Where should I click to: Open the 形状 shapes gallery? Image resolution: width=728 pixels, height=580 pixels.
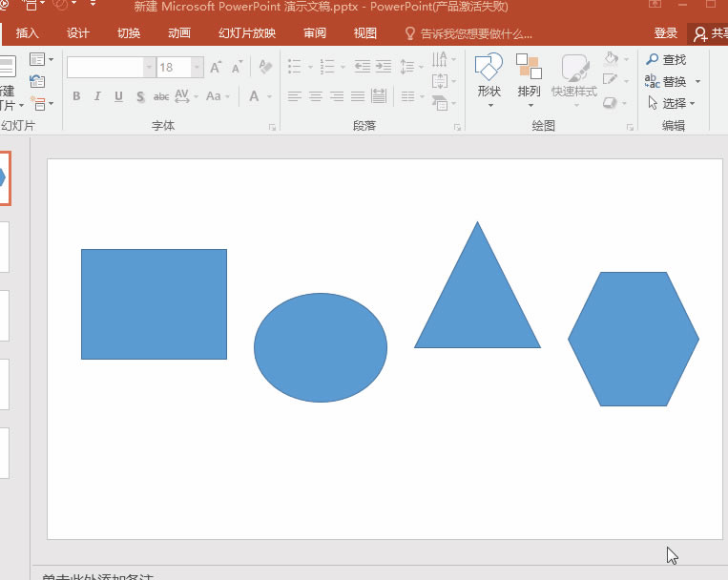[x=489, y=74]
